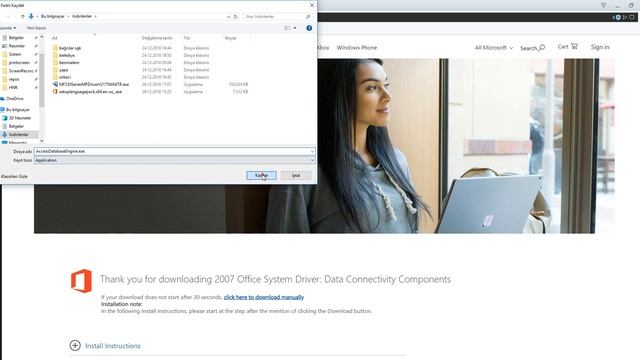
Task: Open 3D Nesneler in navigation pane
Action: 20,118
